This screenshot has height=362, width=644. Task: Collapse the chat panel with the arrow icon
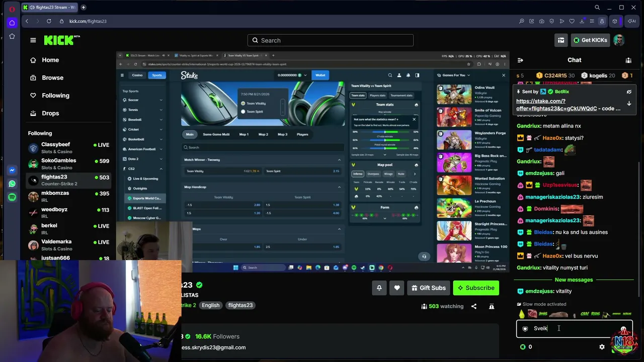[520, 60]
